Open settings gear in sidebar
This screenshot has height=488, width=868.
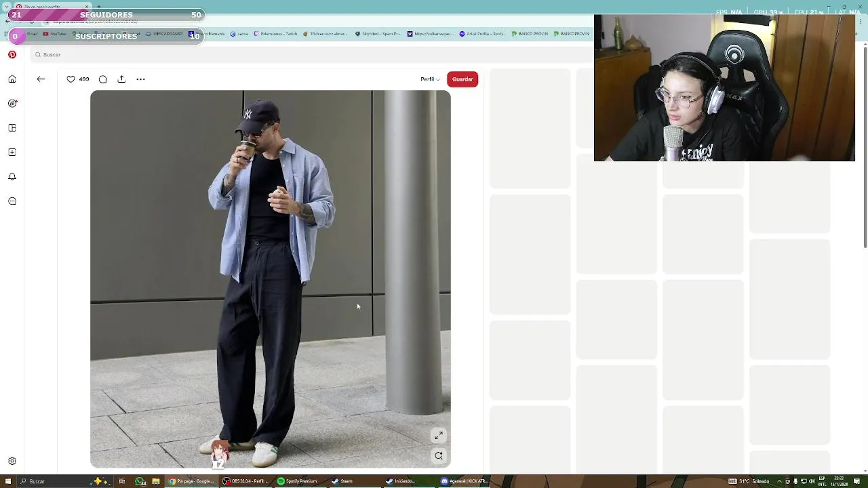(x=12, y=461)
